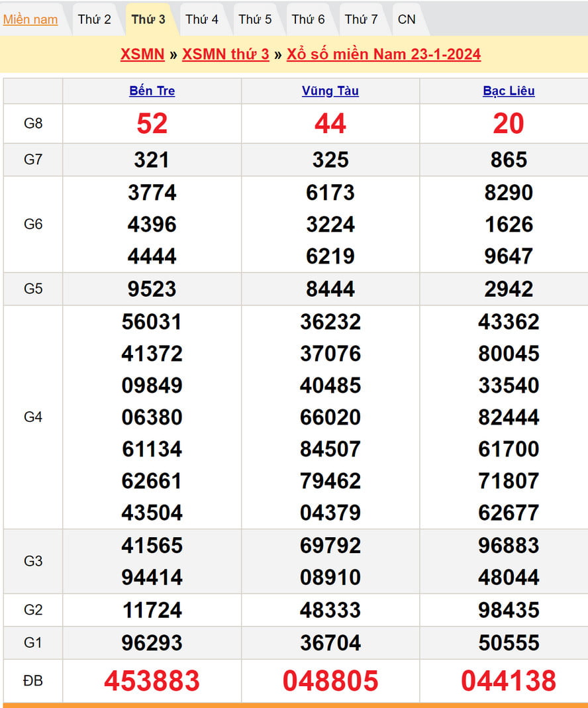Open the Thứ 5 results tab
The height and width of the screenshot is (708, 588).
coord(255,19)
